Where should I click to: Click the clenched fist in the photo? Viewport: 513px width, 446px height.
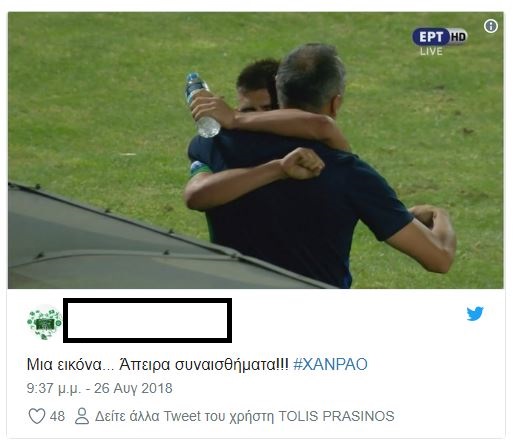[x=302, y=163]
